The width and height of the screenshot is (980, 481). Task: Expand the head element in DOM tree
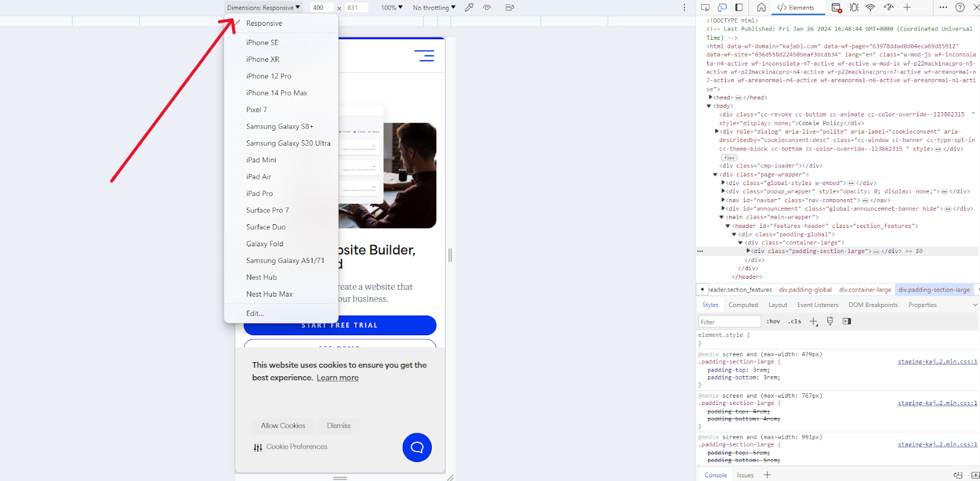click(710, 97)
